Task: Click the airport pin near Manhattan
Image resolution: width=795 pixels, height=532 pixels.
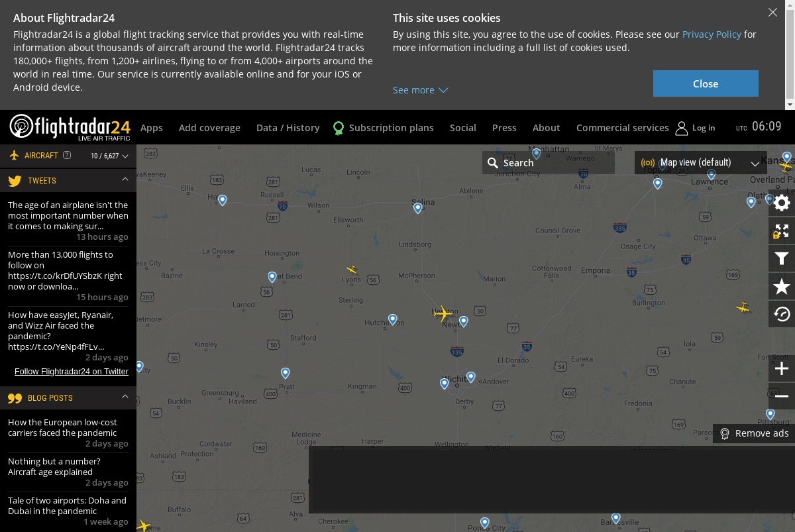Action: click(537, 154)
